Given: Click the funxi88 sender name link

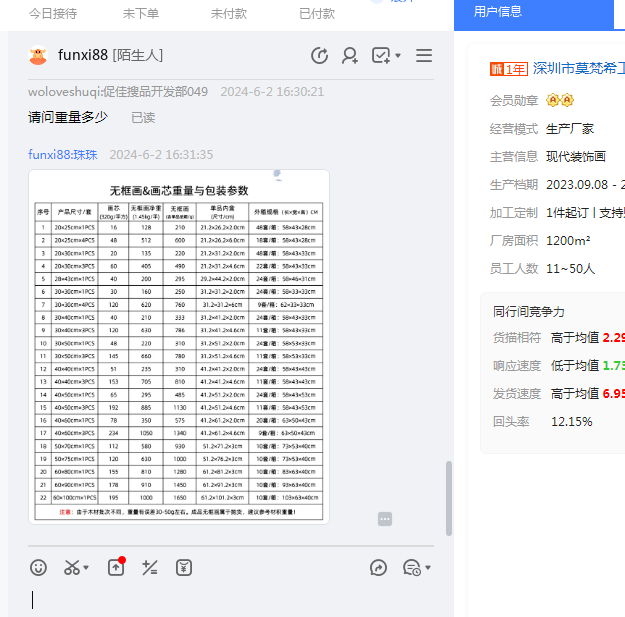Looking at the screenshot, I should (49, 155).
